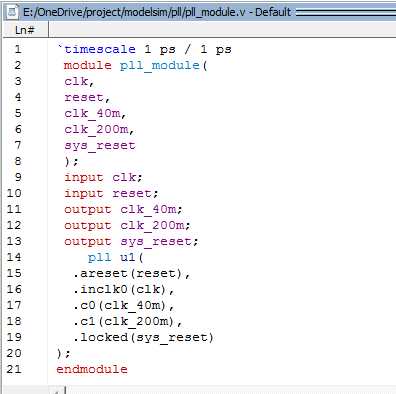Click line number 14 in the gutter
The width and height of the screenshot is (396, 394).
[x=14, y=257]
